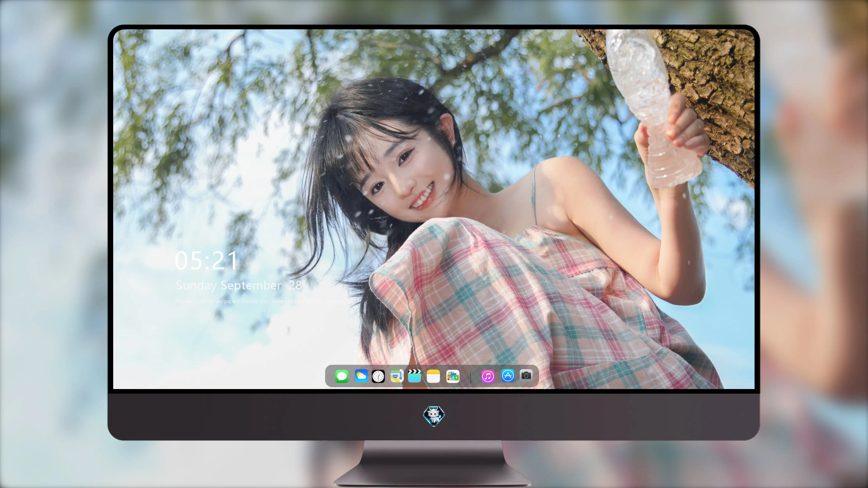Launch the Maps app icon
Image resolution: width=868 pixels, height=488 pixels.
click(397, 376)
